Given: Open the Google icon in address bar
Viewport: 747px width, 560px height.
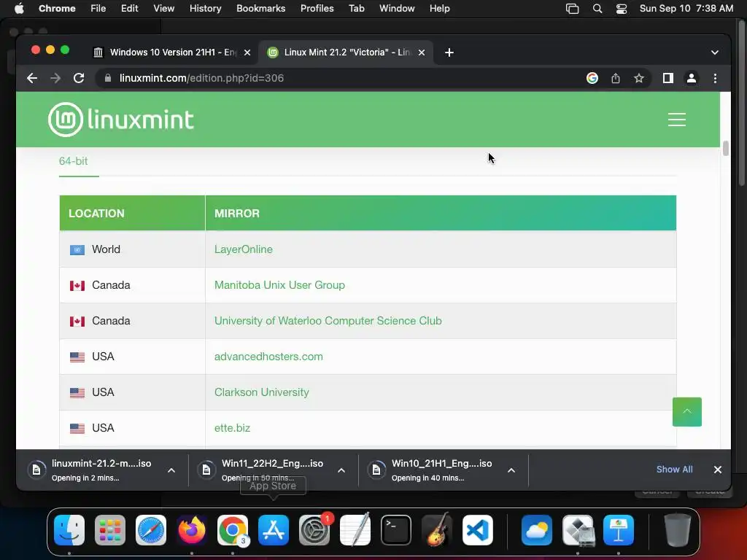Looking at the screenshot, I should coord(592,78).
